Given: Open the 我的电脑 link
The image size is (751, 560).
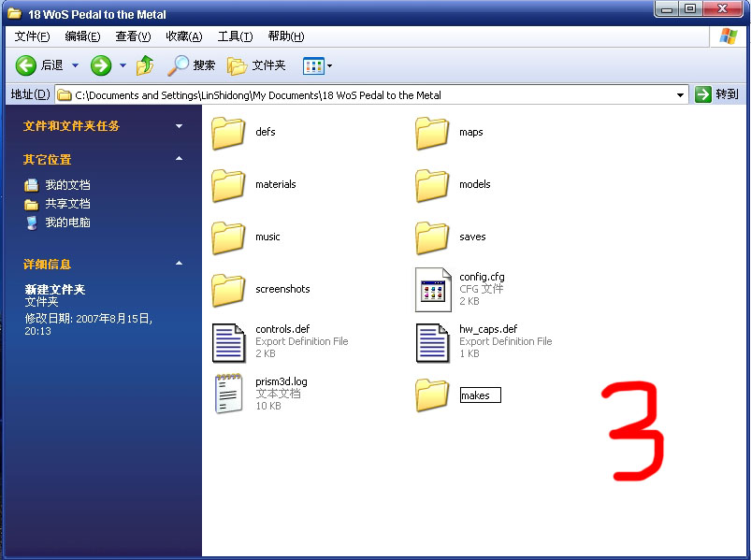Looking at the screenshot, I should click(67, 223).
